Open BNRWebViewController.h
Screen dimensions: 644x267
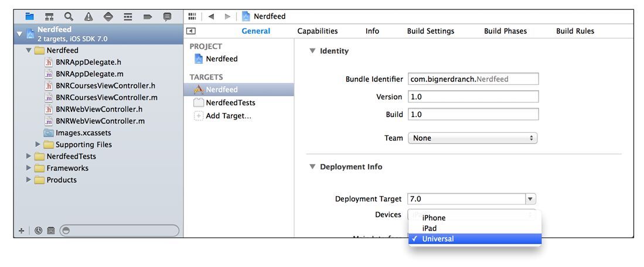click(98, 109)
